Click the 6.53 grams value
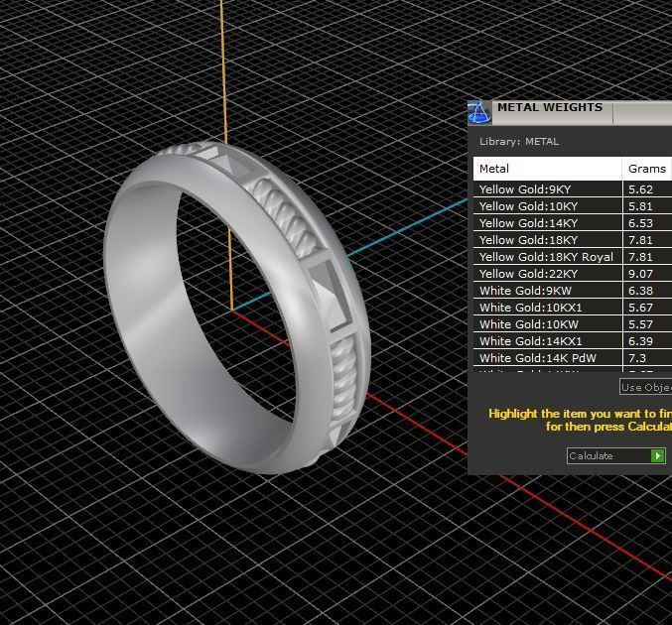This screenshot has height=625, width=672. point(640,223)
